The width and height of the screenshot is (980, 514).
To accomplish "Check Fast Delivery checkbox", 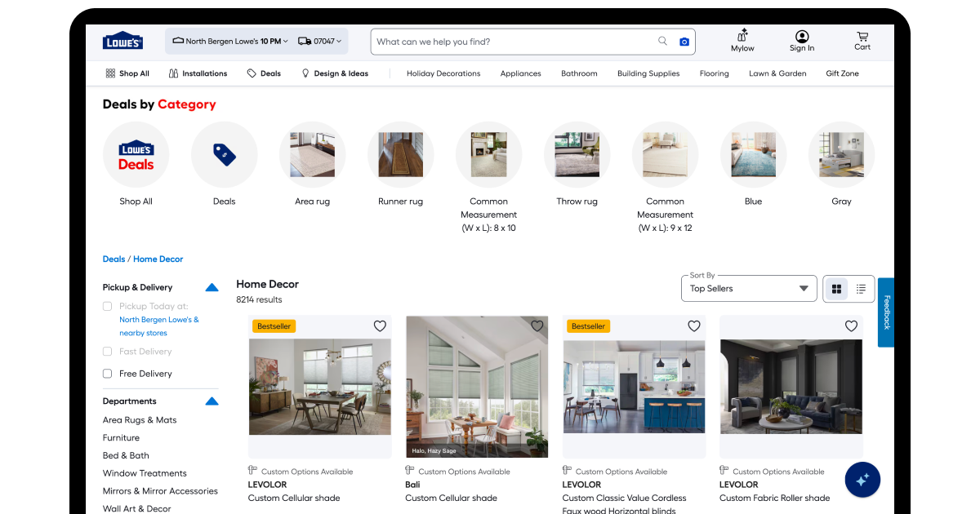I will pos(107,352).
